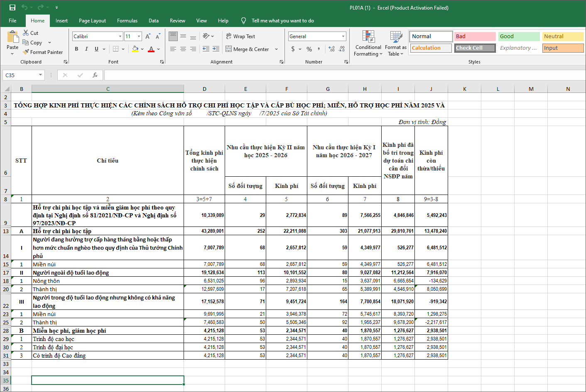
Task: Click the Cut scissors icon
Action: tap(26, 33)
